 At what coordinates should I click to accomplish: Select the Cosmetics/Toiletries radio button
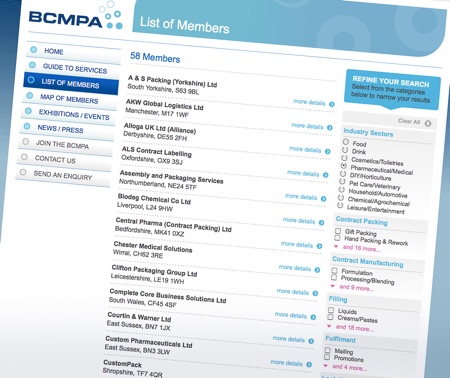point(345,158)
